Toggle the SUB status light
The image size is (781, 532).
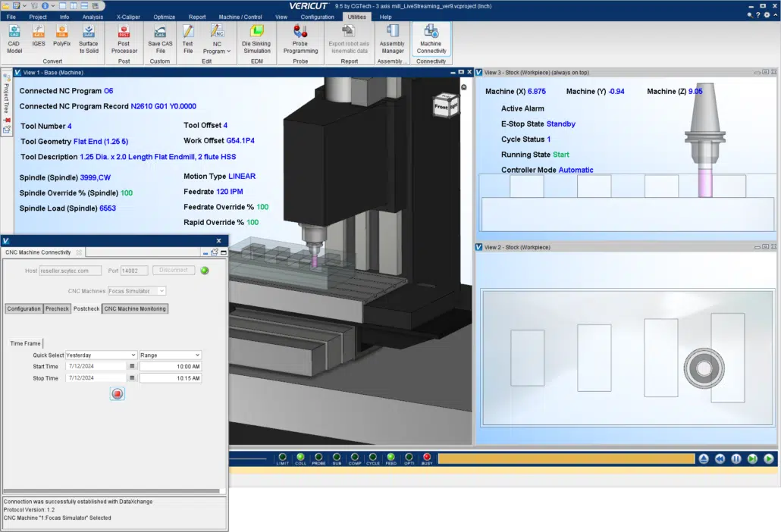pyautogui.click(x=337, y=458)
